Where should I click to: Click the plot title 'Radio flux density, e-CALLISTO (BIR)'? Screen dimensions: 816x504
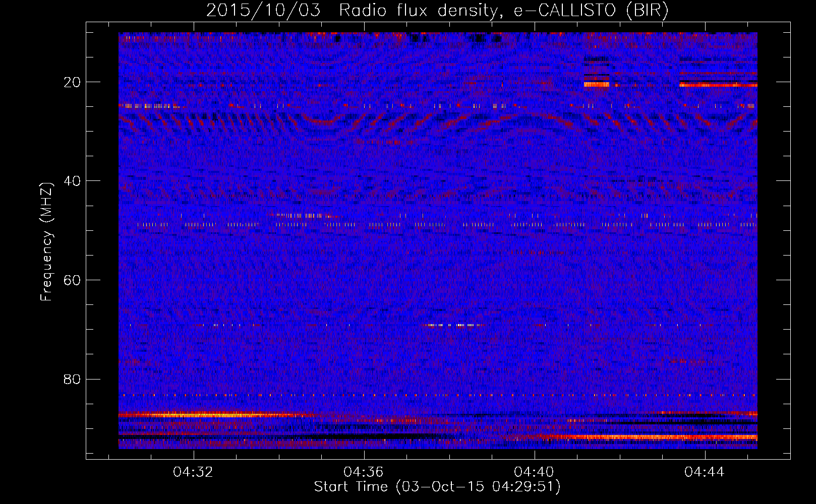coord(503,11)
